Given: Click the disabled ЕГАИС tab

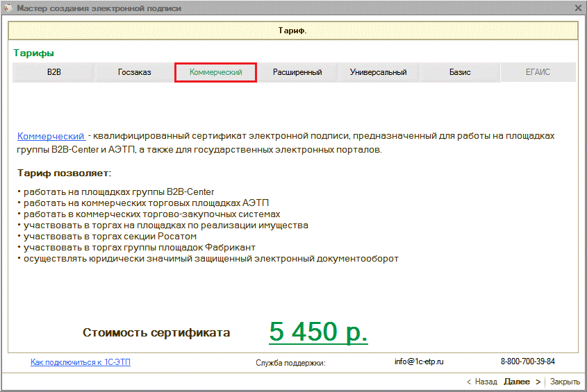Looking at the screenshot, I should [538, 72].
